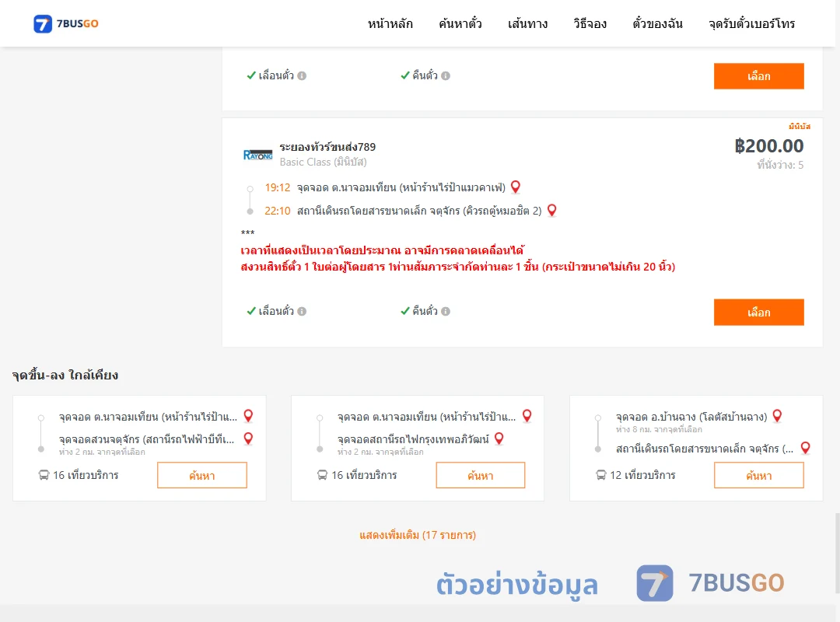This screenshot has width=840, height=622.
Task: Show info icon next to คืนตั๋ว in Rayong card
Action: [446, 311]
